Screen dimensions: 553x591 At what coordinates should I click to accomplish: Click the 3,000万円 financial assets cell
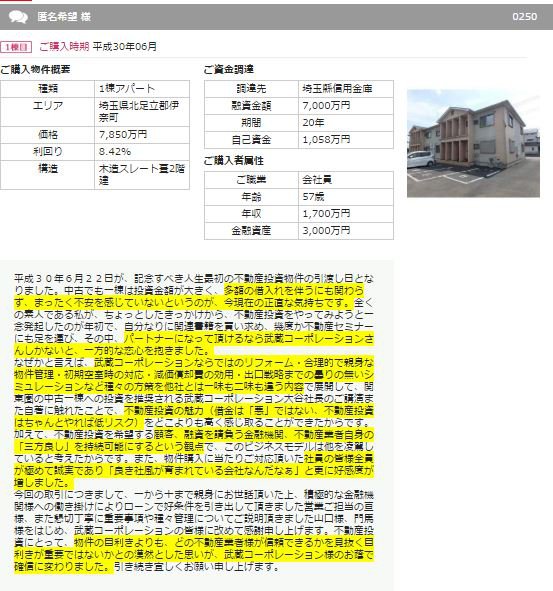pyautogui.click(x=346, y=231)
